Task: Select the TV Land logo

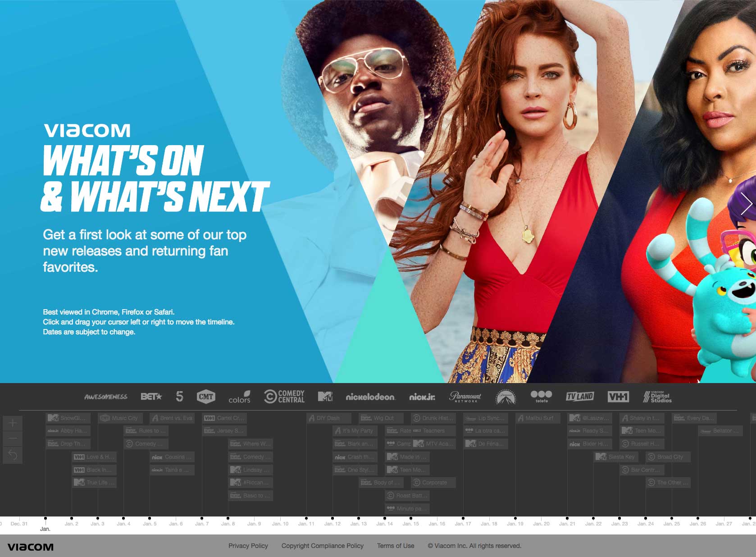Action: click(x=580, y=397)
